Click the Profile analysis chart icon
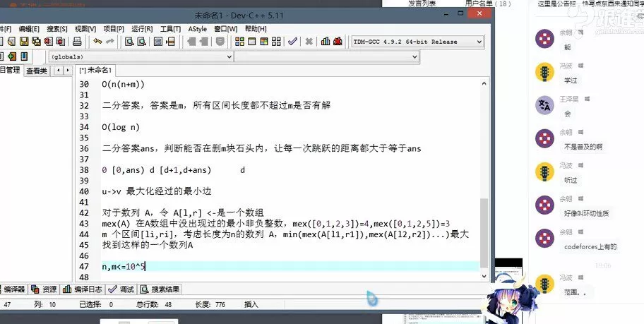The height and width of the screenshot is (324, 644). point(326,42)
